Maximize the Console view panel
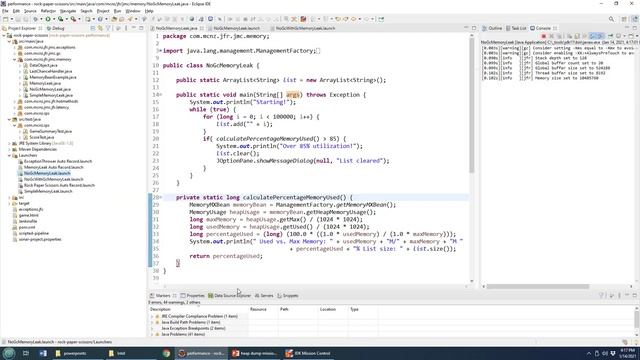640x360 pixels. point(635,28)
